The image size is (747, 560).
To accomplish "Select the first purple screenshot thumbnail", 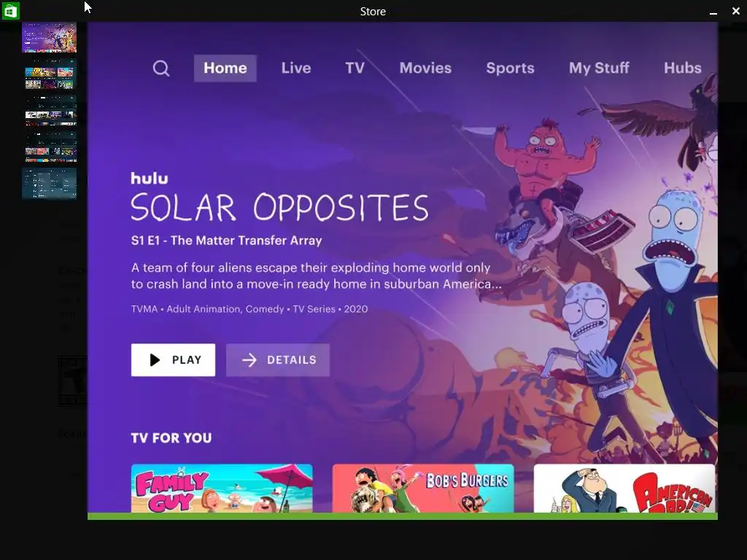I will [50, 37].
